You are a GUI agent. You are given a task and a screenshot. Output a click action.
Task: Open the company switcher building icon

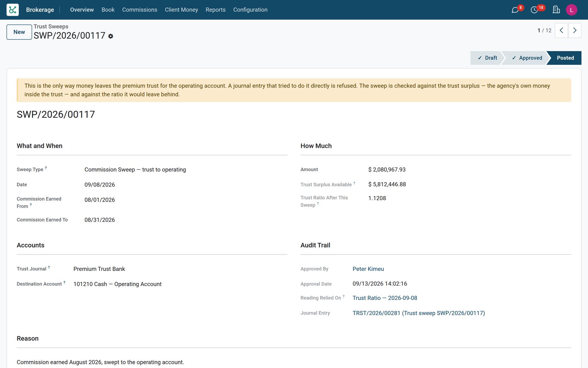[x=556, y=10]
